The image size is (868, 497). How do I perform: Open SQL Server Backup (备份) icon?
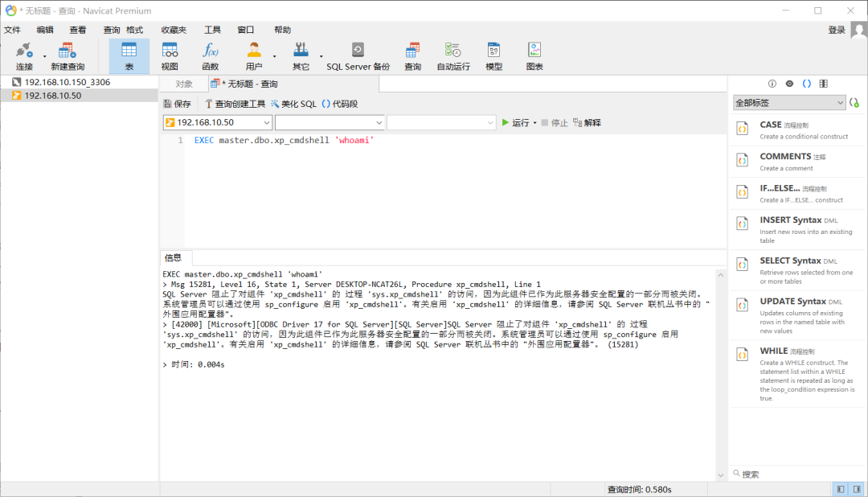[x=358, y=56]
